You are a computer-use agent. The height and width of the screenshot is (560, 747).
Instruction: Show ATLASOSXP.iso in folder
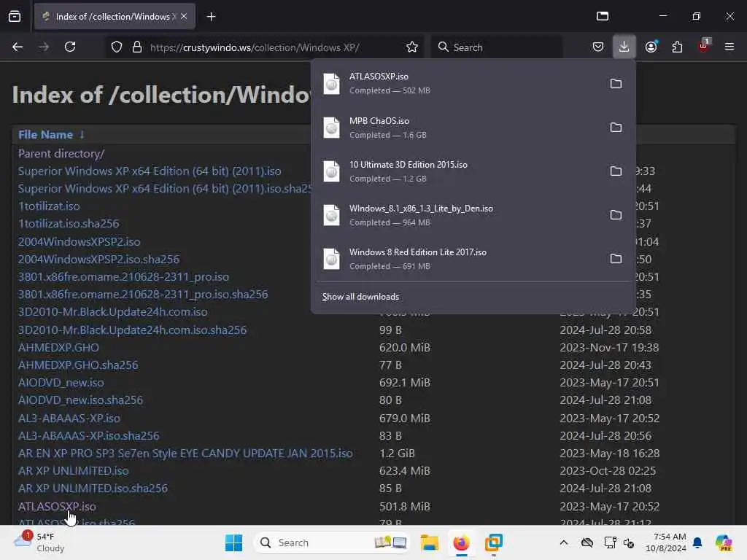(x=616, y=83)
